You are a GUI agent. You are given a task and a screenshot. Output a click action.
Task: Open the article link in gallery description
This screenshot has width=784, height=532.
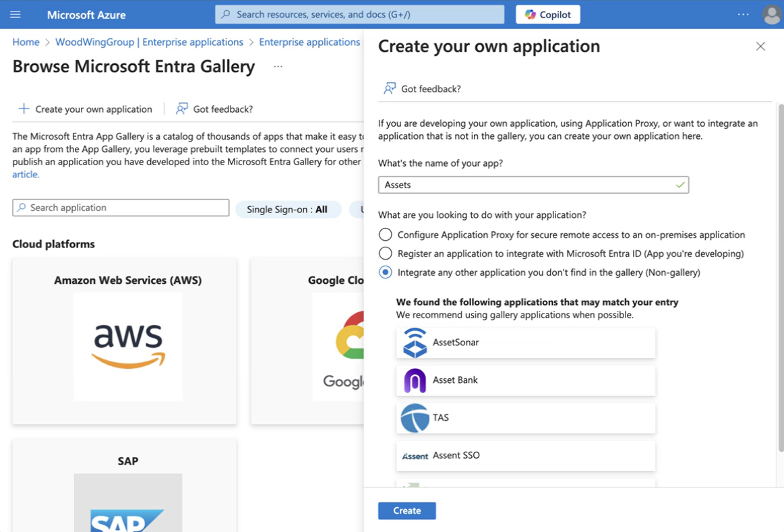[25, 175]
